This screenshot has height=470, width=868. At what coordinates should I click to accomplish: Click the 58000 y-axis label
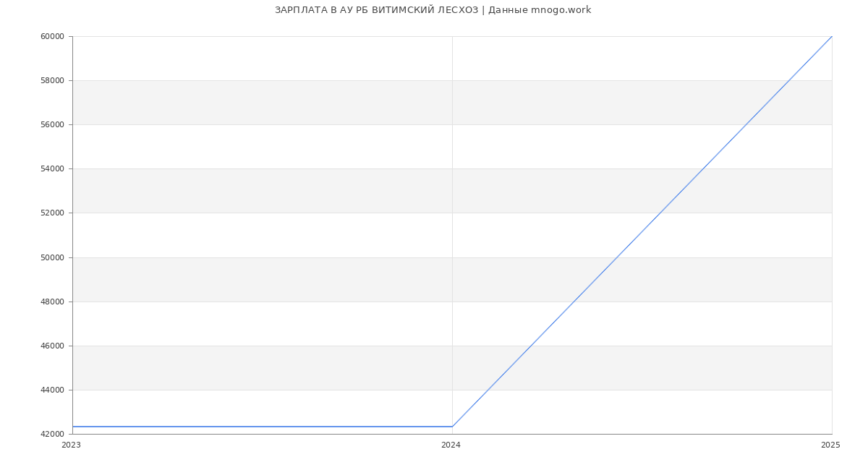click(x=52, y=80)
